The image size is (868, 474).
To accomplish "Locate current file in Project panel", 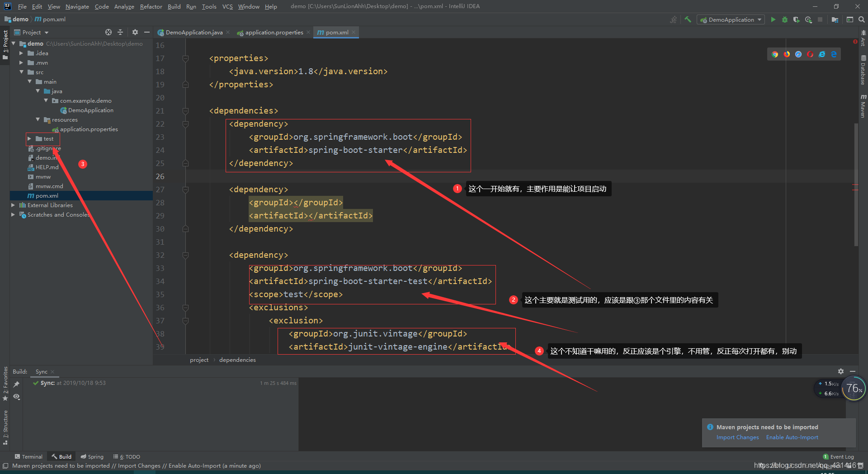I will coord(108,32).
